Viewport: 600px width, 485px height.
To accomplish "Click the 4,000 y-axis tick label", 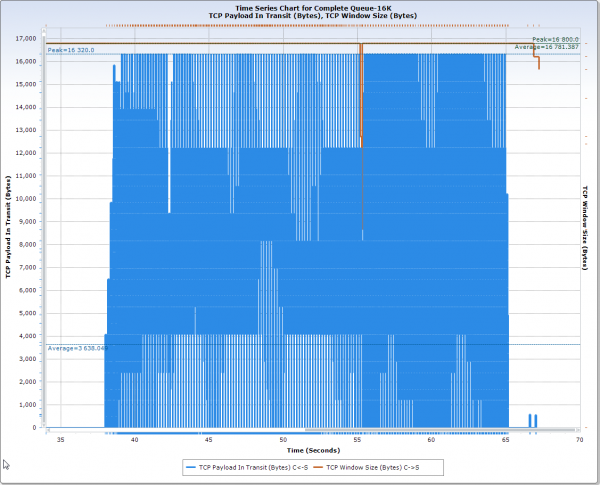I will pyautogui.click(x=28, y=336).
